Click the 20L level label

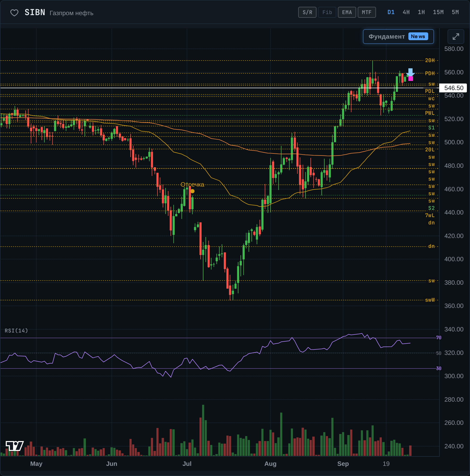click(430, 150)
